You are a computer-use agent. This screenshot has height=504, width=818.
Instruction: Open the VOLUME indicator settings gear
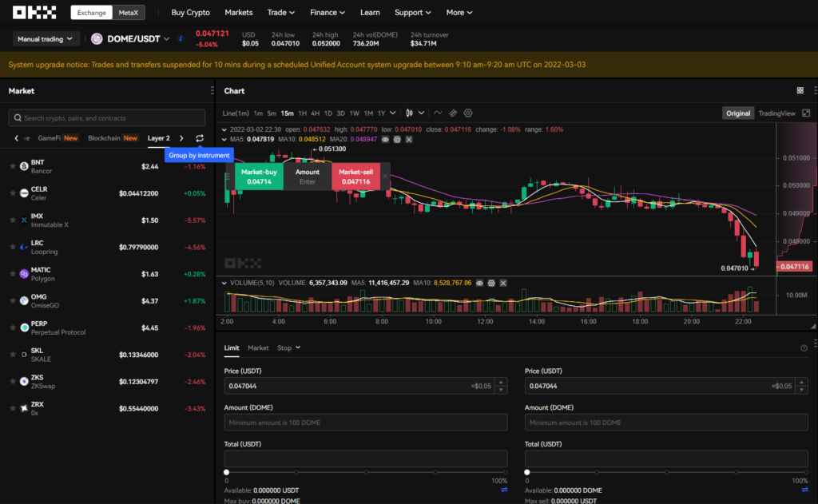[x=491, y=283]
